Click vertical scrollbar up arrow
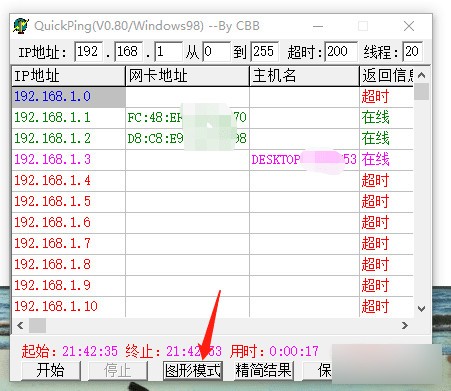The width and height of the screenshot is (451, 391). tap(421, 75)
